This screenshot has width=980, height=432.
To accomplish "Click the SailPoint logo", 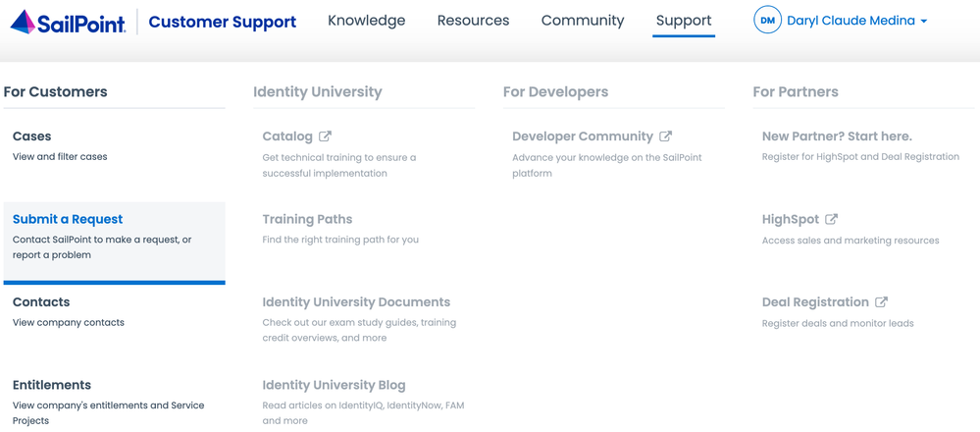I will 68,22.
